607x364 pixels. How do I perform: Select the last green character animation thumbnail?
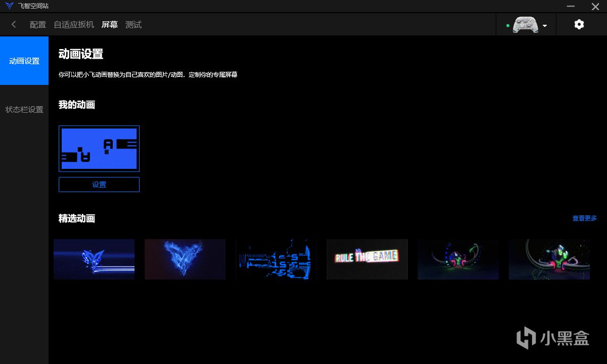point(549,259)
